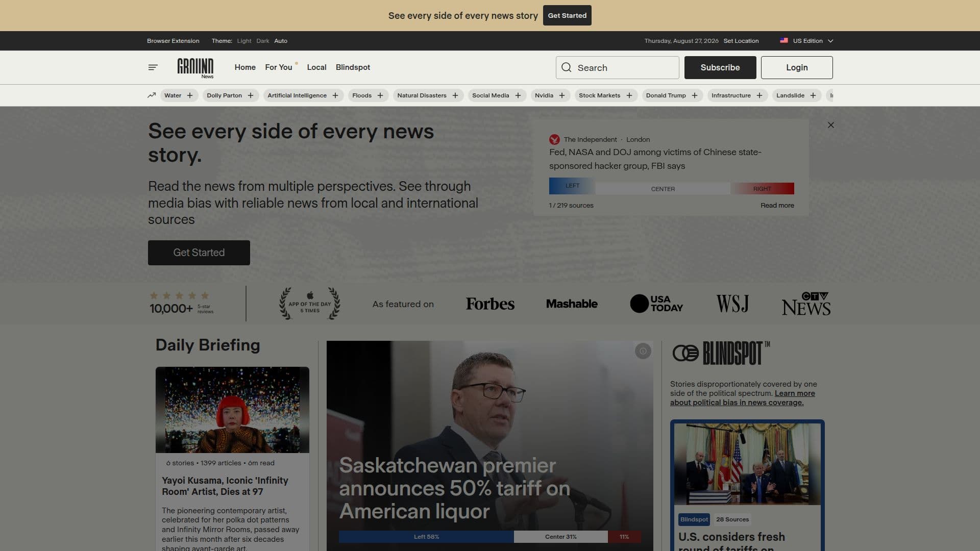The height and width of the screenshot is (551, 980).
Task: Add Landslide topic with plus icon
Action: click(813, 95)
